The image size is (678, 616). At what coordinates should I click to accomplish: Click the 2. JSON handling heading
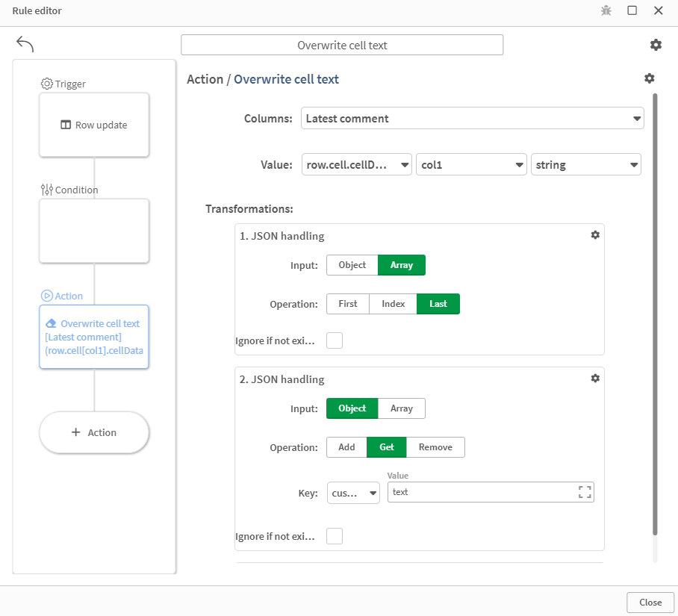click(x=282, y=379)
